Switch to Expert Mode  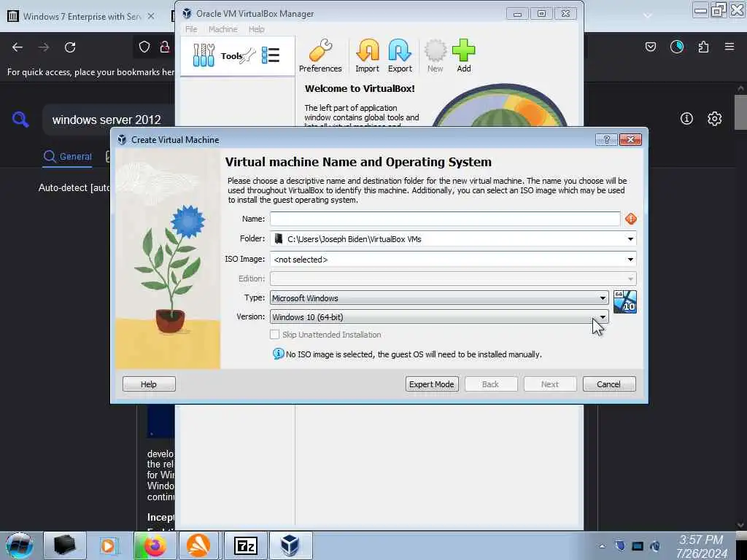tap(432, 384)
